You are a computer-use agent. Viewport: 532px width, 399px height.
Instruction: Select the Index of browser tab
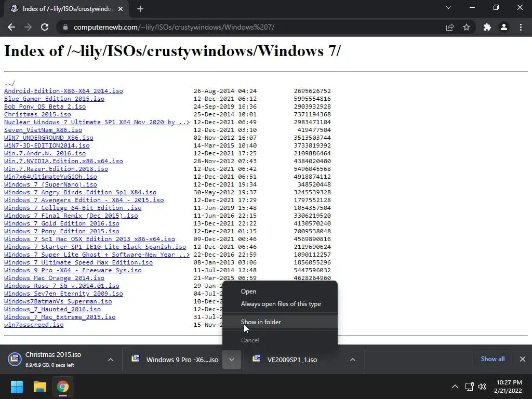click(66, 9)
